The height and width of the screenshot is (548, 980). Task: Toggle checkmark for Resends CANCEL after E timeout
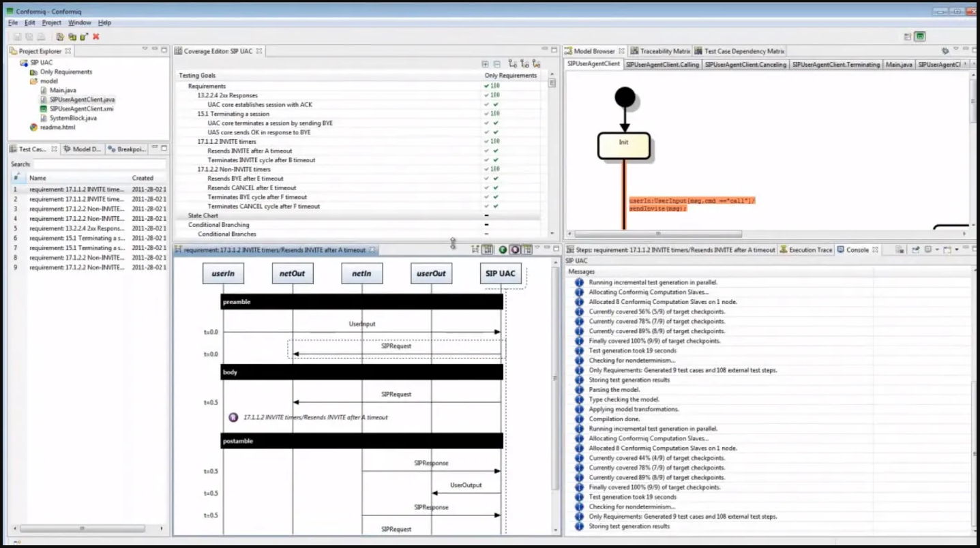[496, 187]
